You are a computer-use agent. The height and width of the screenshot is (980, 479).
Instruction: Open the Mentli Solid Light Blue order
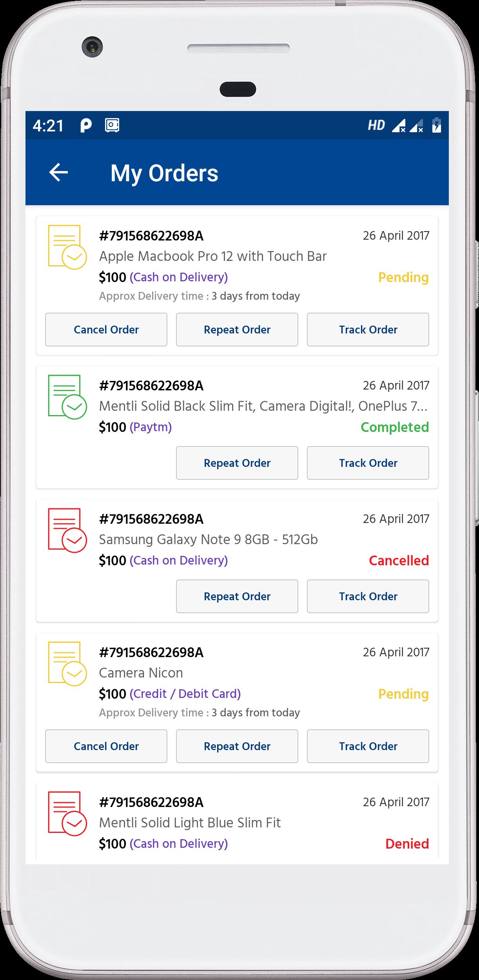pyautogui.click(x=237, y=822)
